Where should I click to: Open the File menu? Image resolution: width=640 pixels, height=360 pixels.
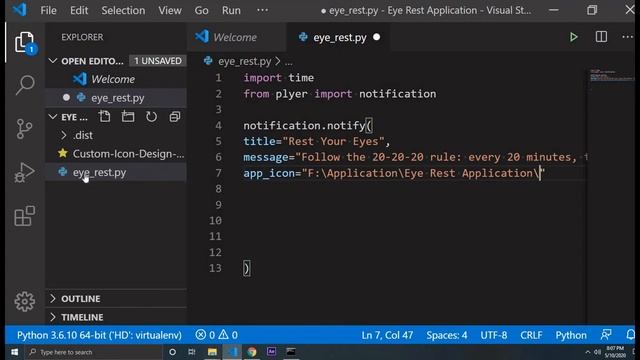[x=48, y=10]
